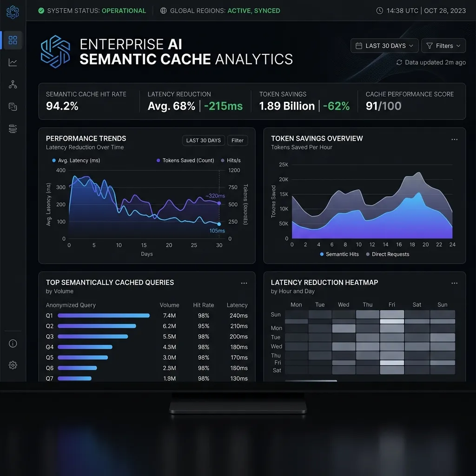This screenshot has height=476, width=476.
Task: Click the Q4 volume bar
Action: pos(85,347)
